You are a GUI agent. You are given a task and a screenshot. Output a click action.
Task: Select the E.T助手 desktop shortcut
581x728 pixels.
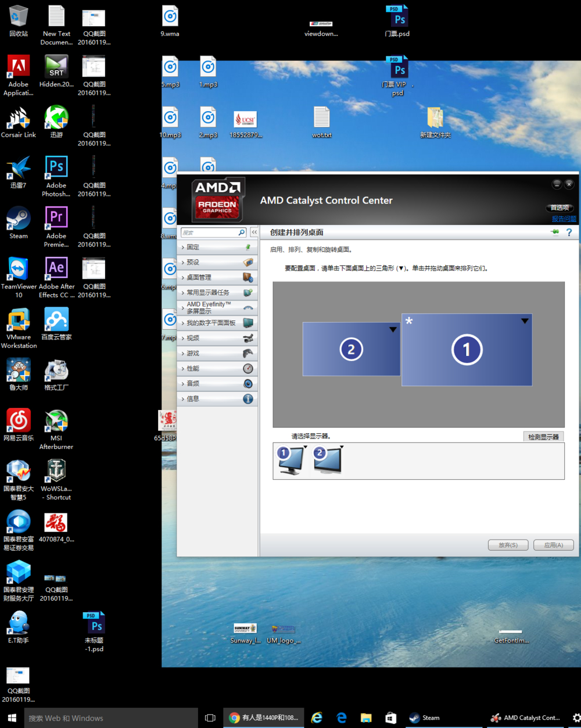(x=19, y=628)
